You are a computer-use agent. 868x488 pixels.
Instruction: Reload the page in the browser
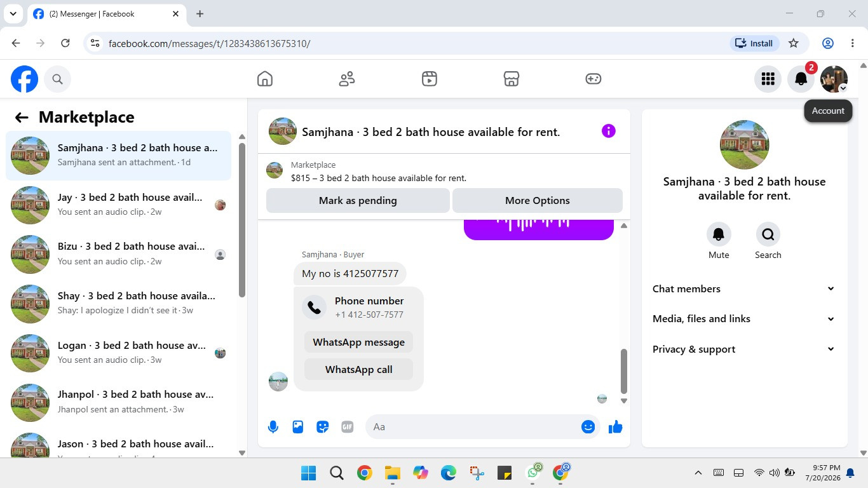tap(65, 43)
